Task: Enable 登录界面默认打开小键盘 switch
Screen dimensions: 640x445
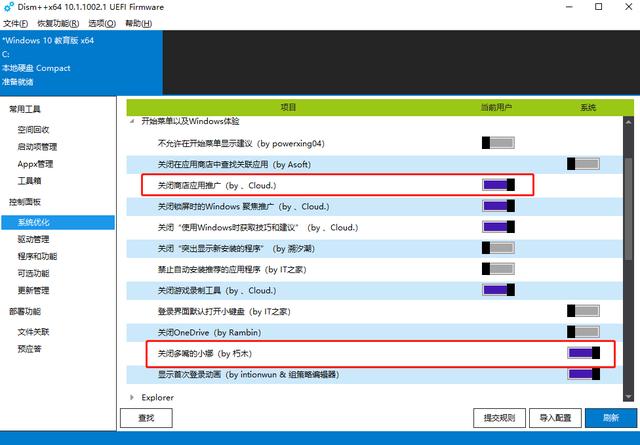Action: 583,311
